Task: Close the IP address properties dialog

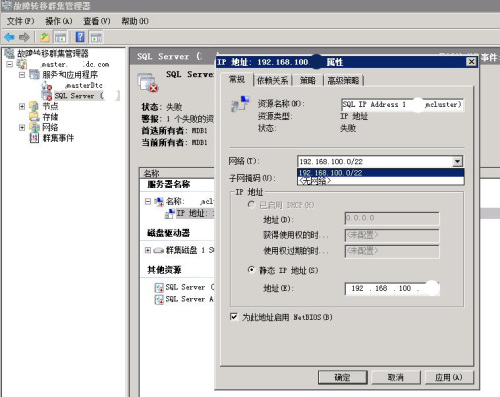Action: pyautogui.click(x=471, y=62)
